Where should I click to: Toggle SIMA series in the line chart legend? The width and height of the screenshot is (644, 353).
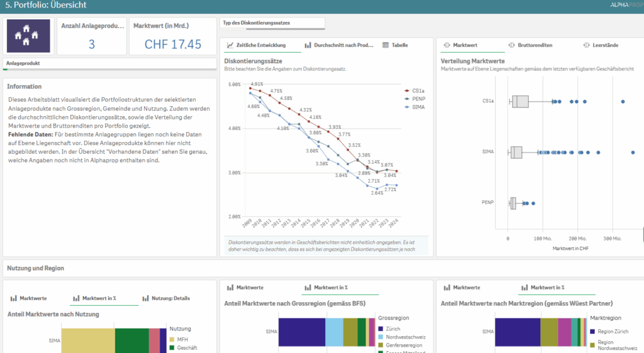[416, 107]
